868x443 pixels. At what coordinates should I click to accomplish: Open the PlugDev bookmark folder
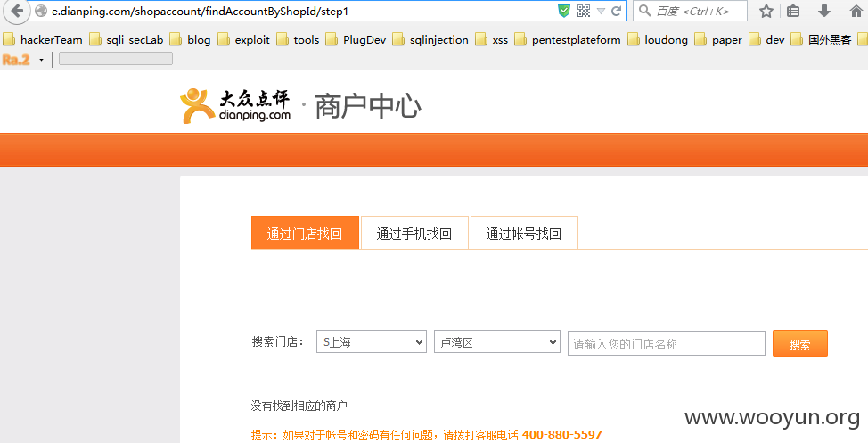356,40
